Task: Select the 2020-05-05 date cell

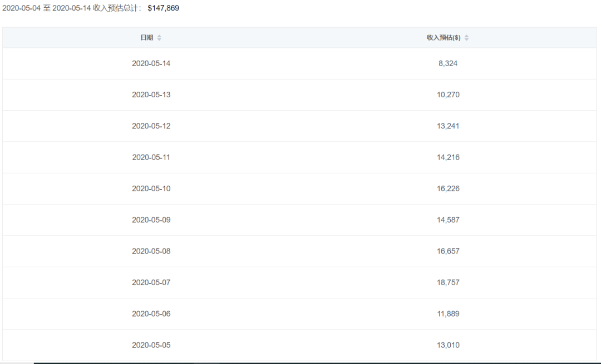Action: 151,345
